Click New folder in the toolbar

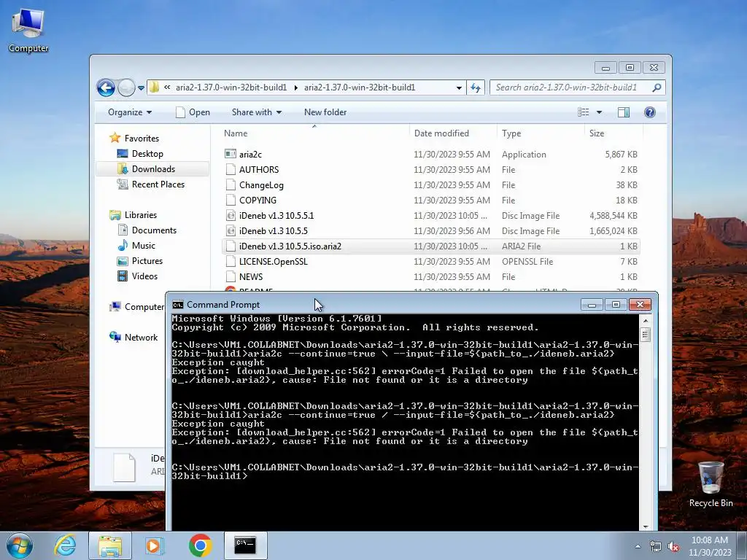click(x=325, y=112)
